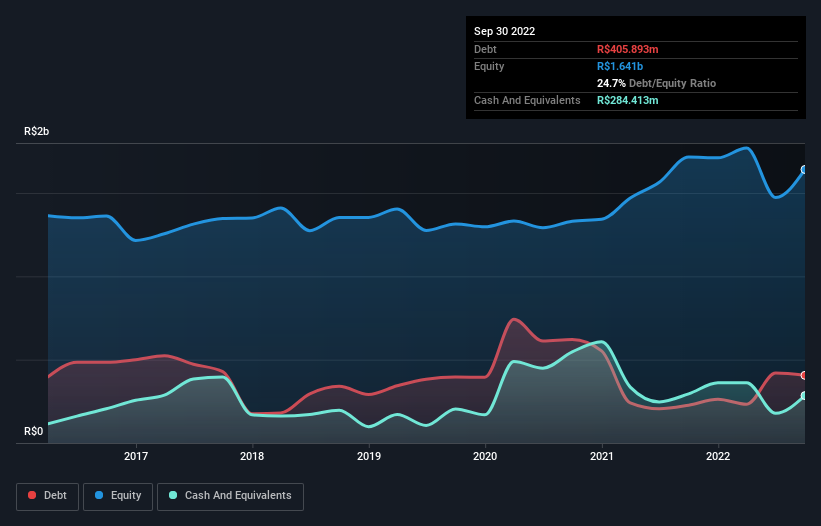Image resolution: width=821 pixels, height=526 pixels.
Task: Click the 2018 x-axis label
Action: (x=252, y=456)
